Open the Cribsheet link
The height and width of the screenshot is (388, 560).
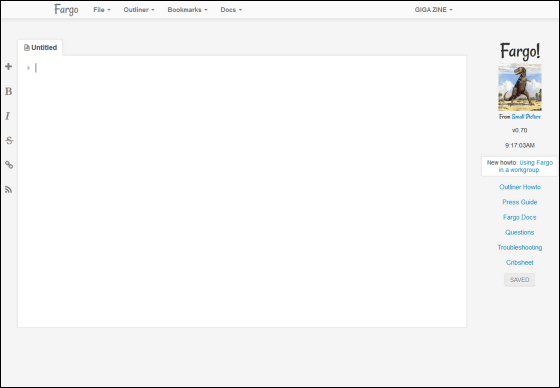coord(520,263)
